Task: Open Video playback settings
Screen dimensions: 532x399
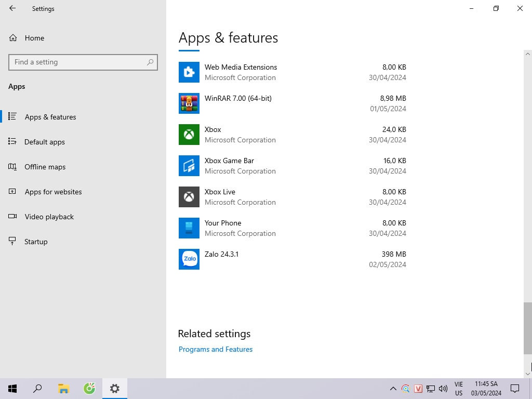Action: tap(49, 217)
